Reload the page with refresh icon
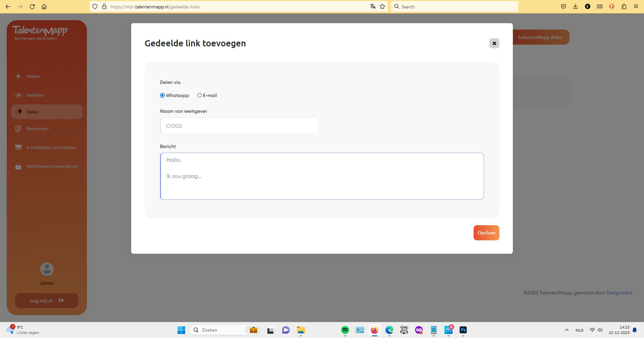This screenshot has height=338, width=644. (32, 6)
